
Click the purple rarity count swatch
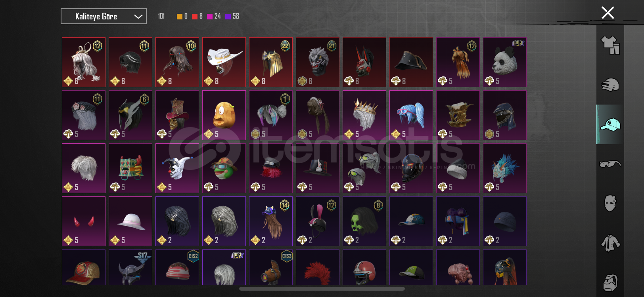click(228, 16)
